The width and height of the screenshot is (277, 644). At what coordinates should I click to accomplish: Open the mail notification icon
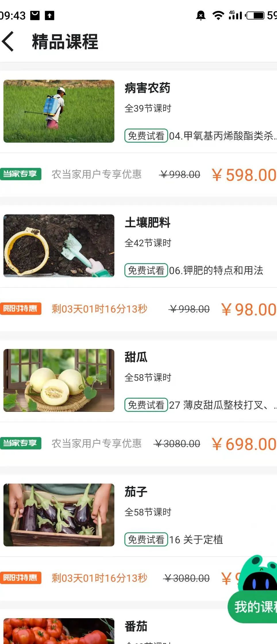coord(35,15)
